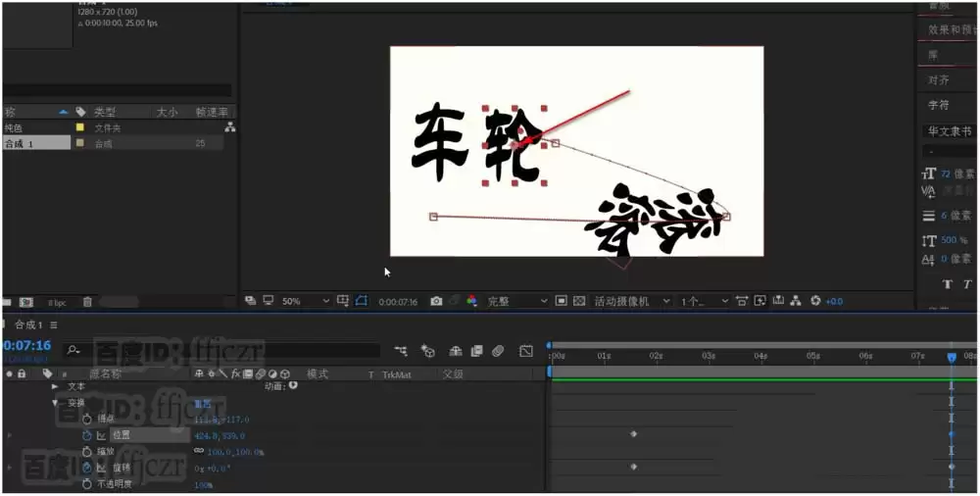Toggle the 缩放 constrain proportions link

[199, 451]
